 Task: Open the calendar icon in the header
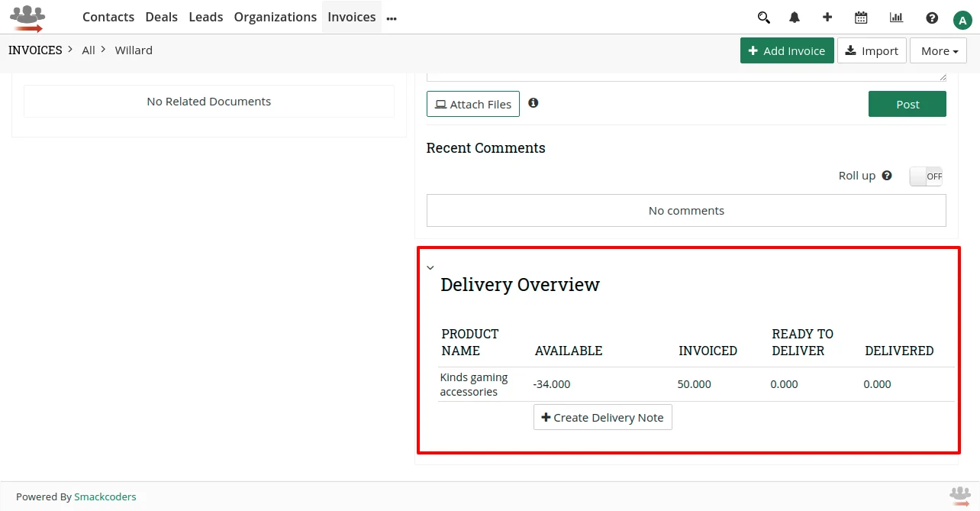pos(861,17)
